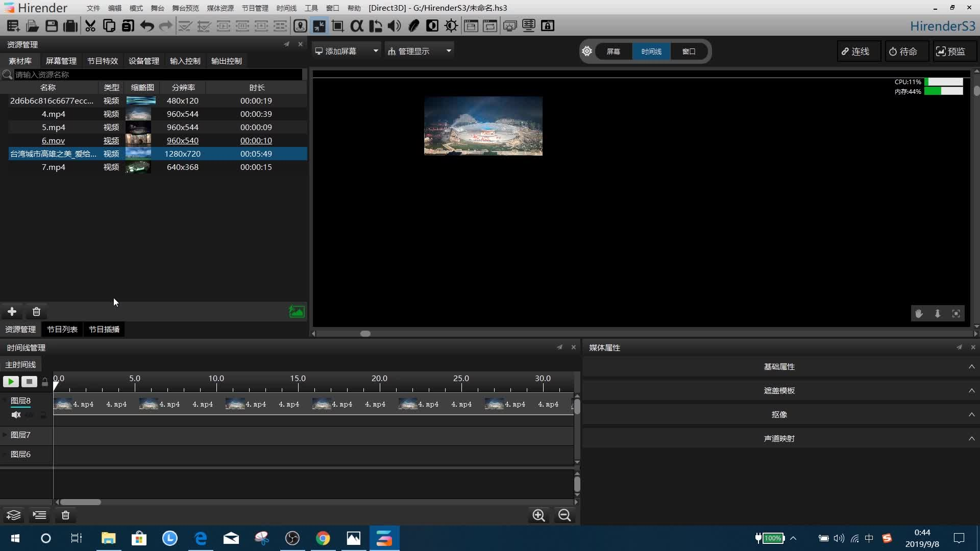Switch to 节目列表 tab
The width and height of the screenshot is (980, 551).
point(62,330)
